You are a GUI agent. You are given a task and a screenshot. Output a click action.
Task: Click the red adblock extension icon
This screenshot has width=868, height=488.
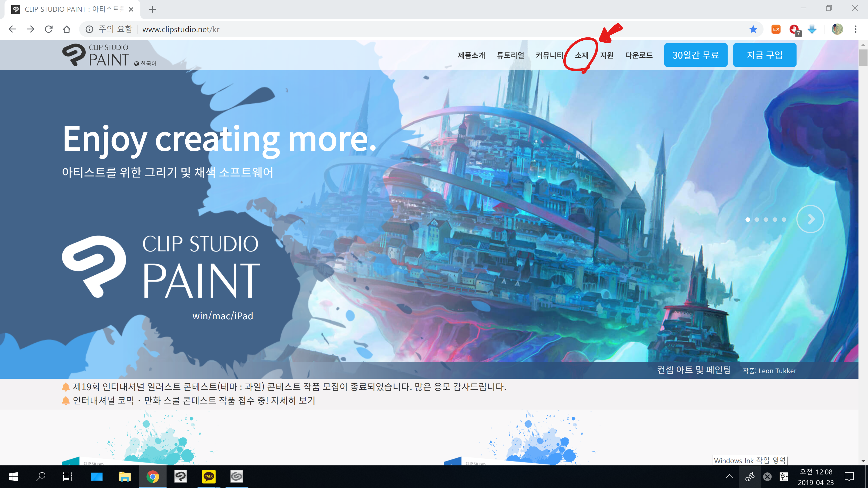pyautogui.click(x=794, y=29)
